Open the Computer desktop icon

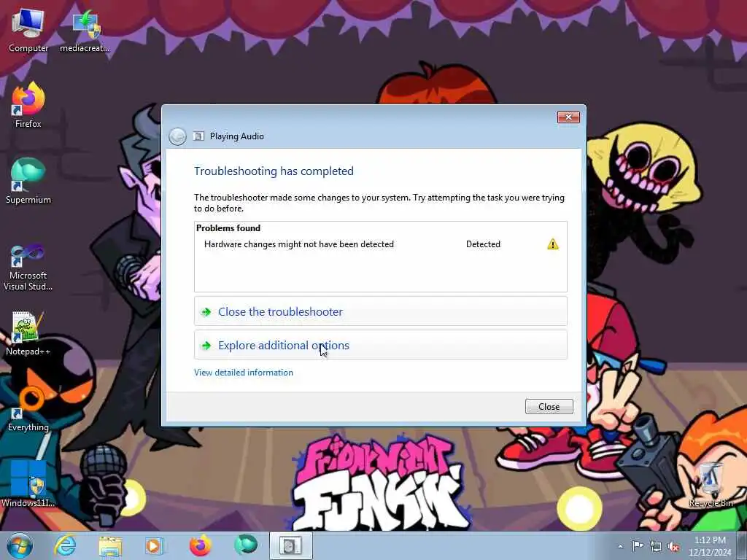28,29
